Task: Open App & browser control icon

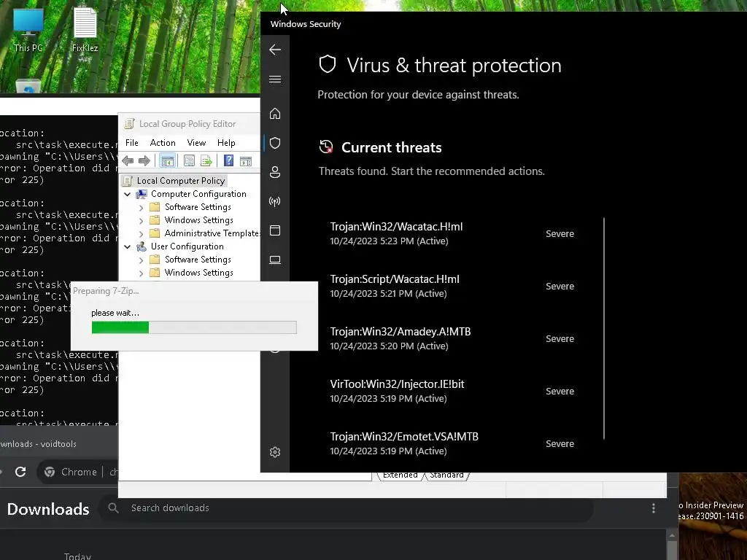Action: [275, 230]
